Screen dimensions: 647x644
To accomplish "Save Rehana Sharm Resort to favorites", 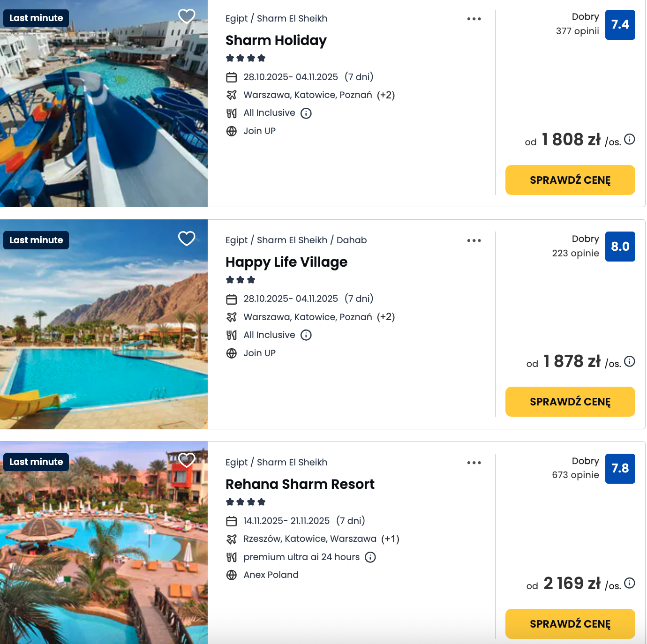I will click(187, 460).
